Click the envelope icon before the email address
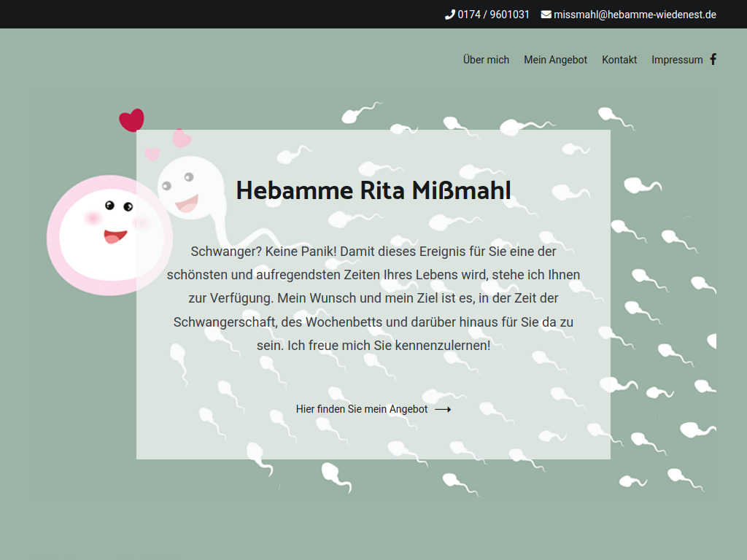This screenshot has width=747, height=560. [546, 14]
